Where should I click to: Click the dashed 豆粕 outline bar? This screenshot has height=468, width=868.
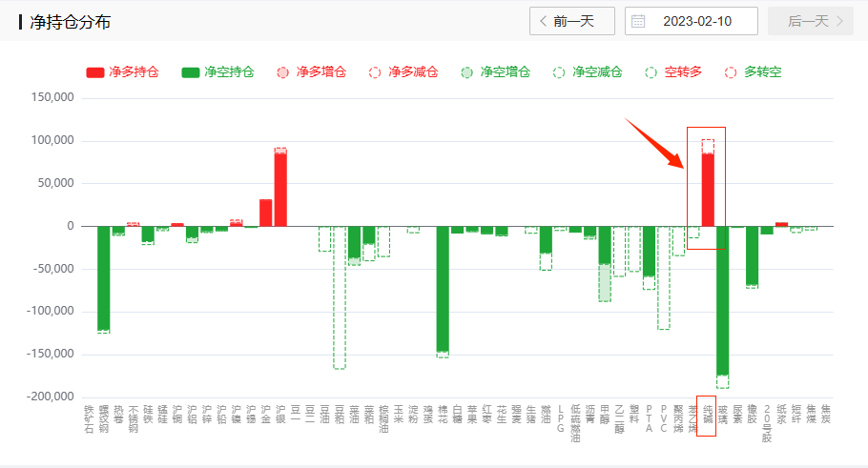340,296
